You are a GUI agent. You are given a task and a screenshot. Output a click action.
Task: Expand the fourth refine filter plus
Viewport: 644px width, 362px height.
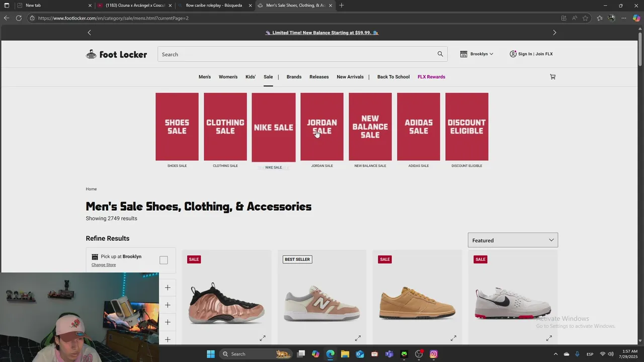[x=168, y=339]
